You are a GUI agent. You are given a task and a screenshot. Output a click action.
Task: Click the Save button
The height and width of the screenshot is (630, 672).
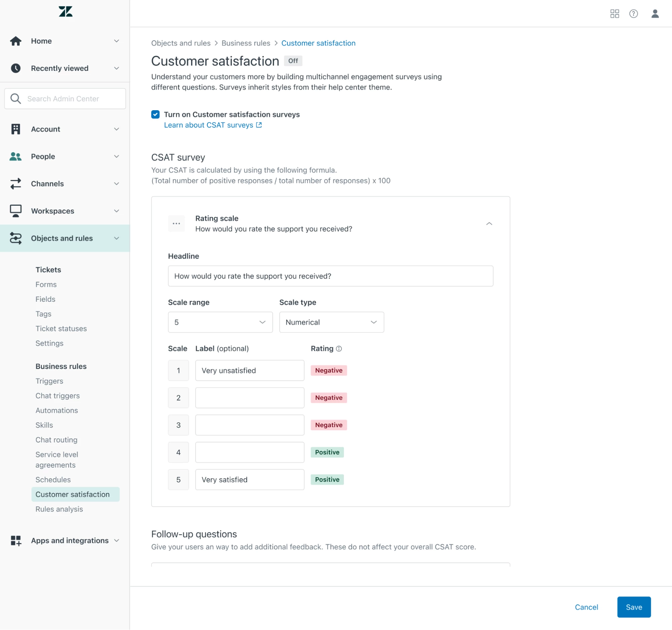633,607
